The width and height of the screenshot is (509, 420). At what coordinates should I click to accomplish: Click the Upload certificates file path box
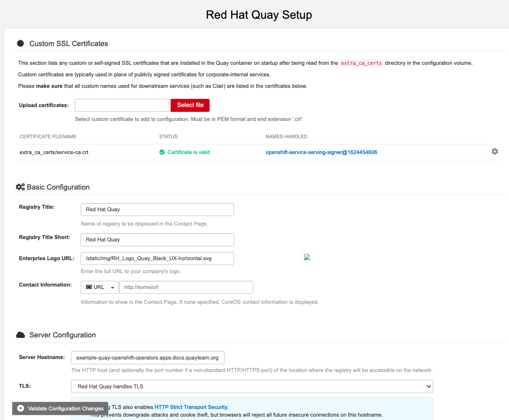[123, 105]
